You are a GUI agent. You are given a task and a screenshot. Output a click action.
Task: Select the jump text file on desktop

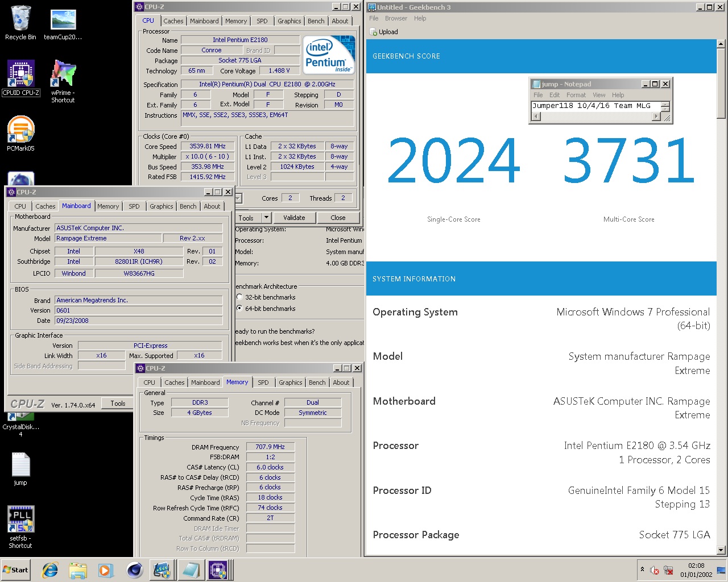tap(20, 469)
